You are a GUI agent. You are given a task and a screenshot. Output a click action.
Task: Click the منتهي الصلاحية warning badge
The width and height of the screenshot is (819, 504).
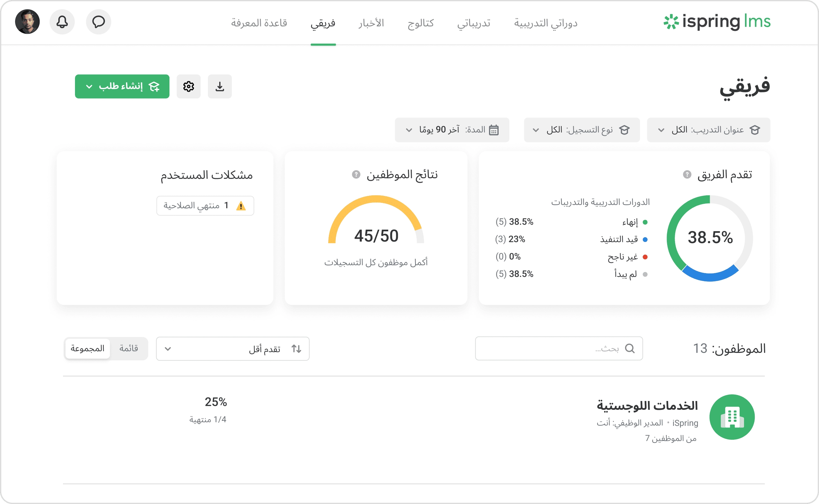click(x=205, y=205)
